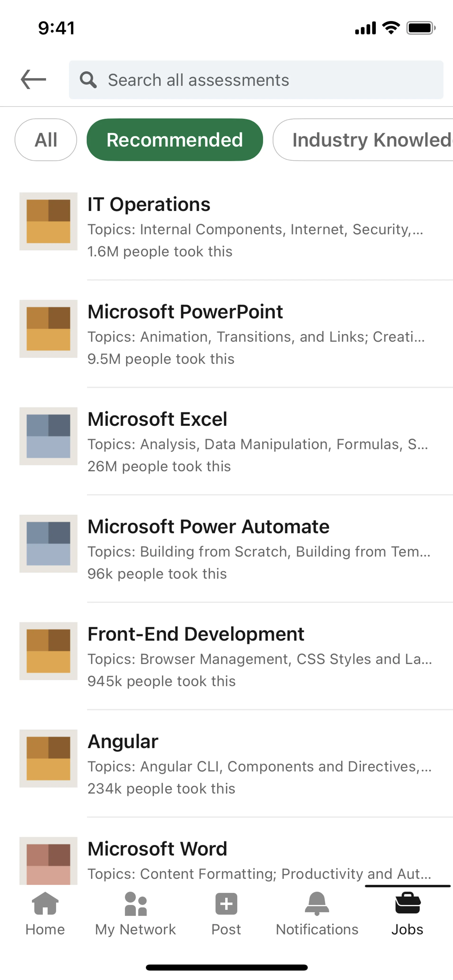Open Notifications bell icon
The image size is (453, 980).
click(317, 904)
